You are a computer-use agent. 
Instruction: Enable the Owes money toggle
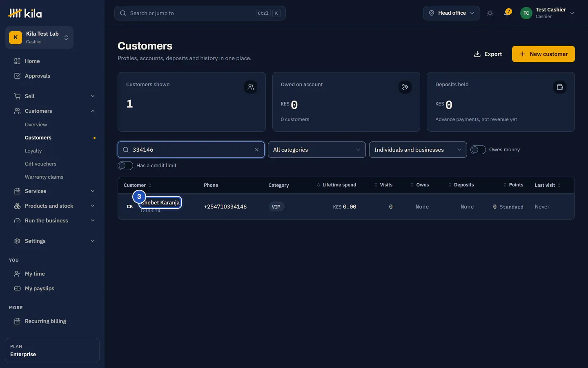click(478, 150)
